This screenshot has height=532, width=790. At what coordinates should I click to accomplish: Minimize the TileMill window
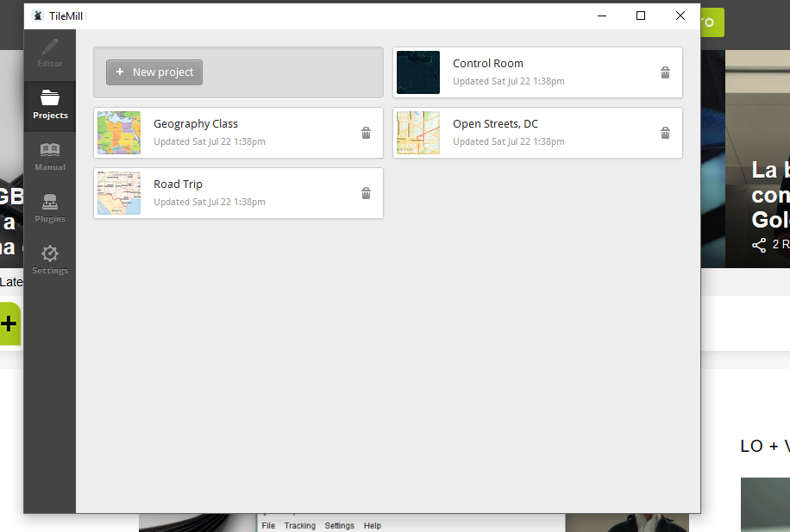click(602, 16)
